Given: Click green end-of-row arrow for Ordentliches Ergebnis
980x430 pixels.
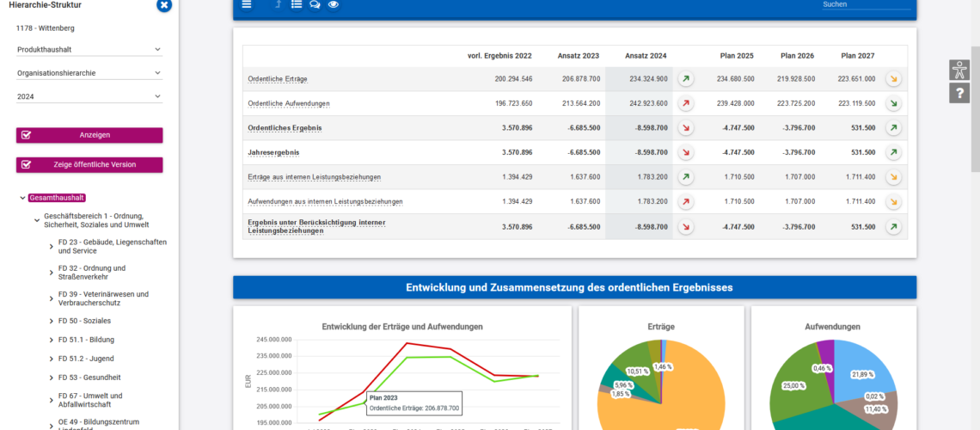Looking at the screenshot, I should [x=894, y=128].
